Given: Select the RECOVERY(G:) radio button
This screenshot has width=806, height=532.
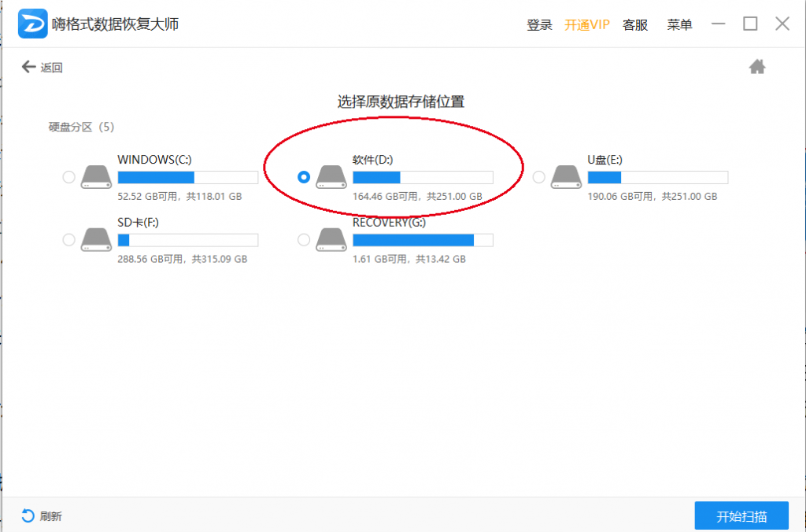Looking at the screenshot, I should [304, 240].
